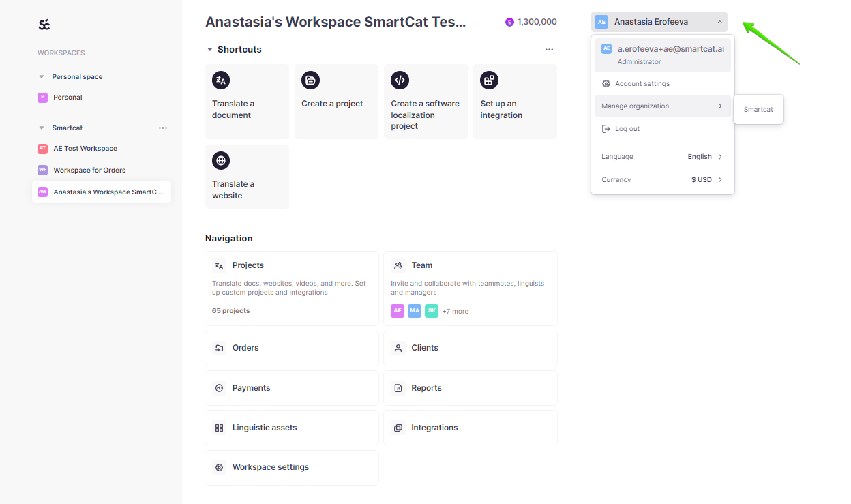Screen dimensions: 851x504
Task: Click the Smartcat logo icon
Action: pos(44,25)
